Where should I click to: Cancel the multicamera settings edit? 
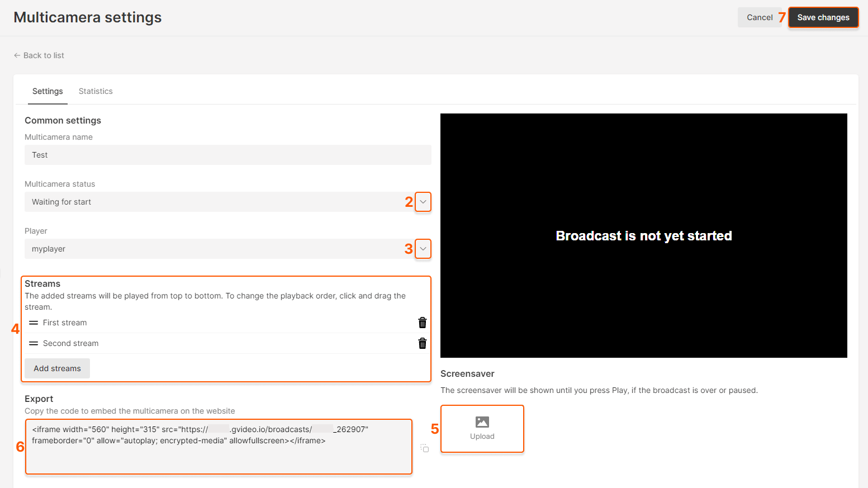coord(760,17)
